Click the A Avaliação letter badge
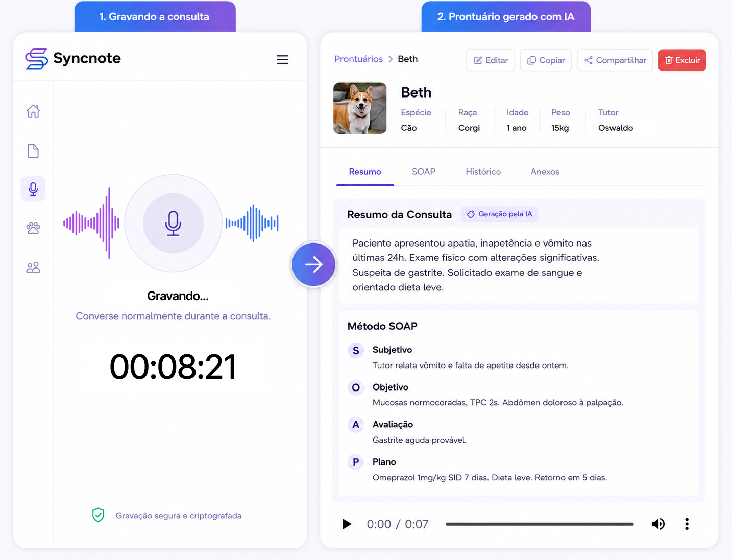Image resolution: width=732 pixels, height=560 pixels. click(356, 425)
